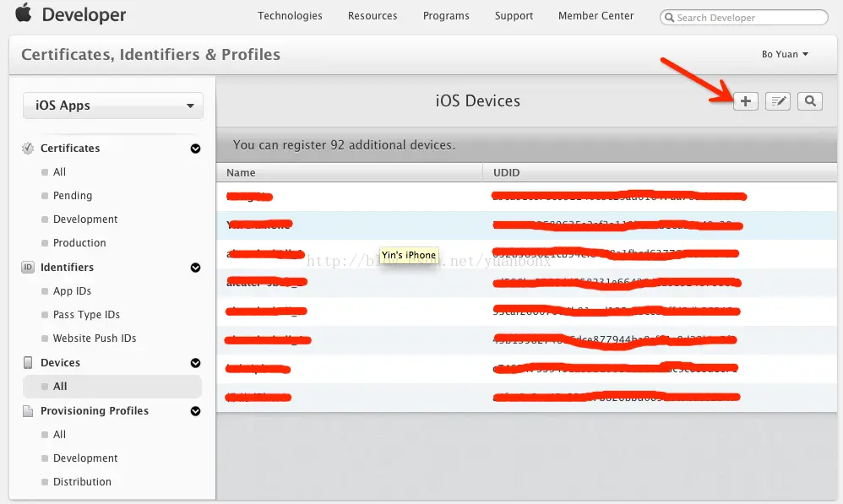Select All under Provisioning Profiles

[x=59, y=435]
